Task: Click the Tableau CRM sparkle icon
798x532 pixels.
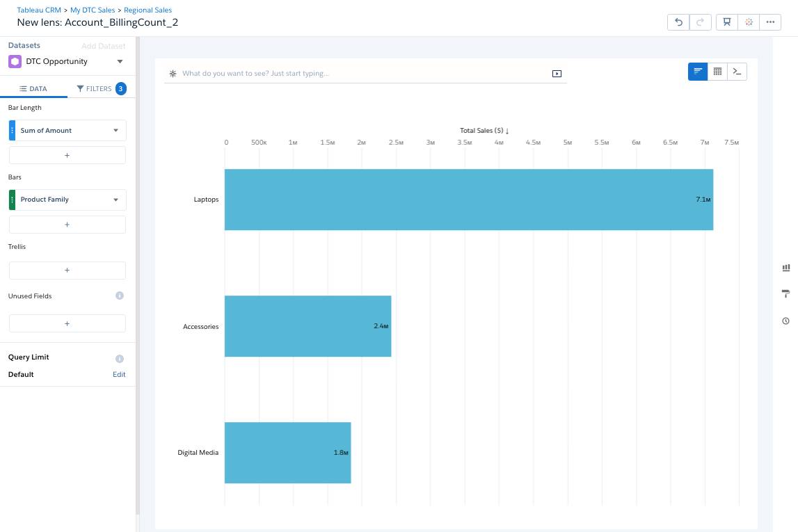Action: [x=749, y=22]
